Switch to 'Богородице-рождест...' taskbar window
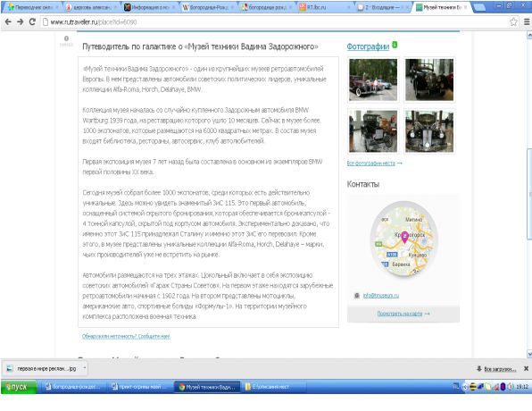This screenshot has width=532, height=411. [x=72, y=387]
